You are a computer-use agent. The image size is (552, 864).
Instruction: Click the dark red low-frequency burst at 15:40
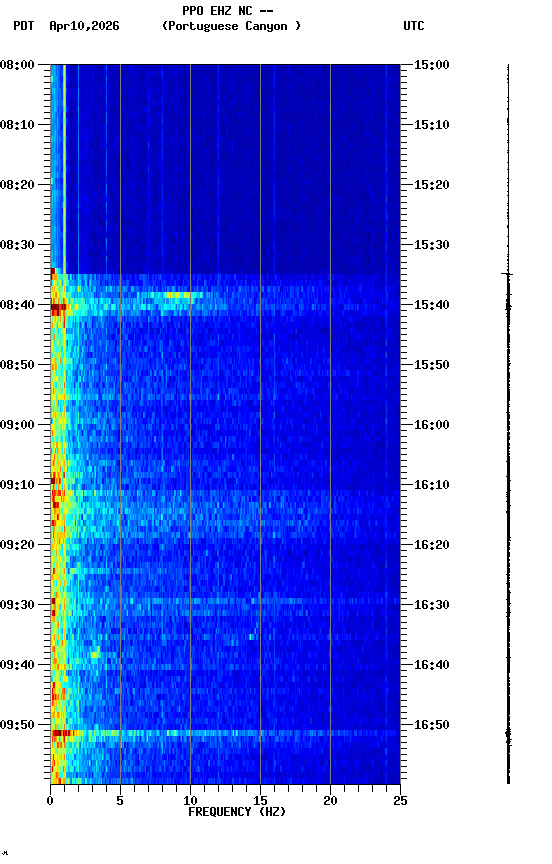pos(58,307)
